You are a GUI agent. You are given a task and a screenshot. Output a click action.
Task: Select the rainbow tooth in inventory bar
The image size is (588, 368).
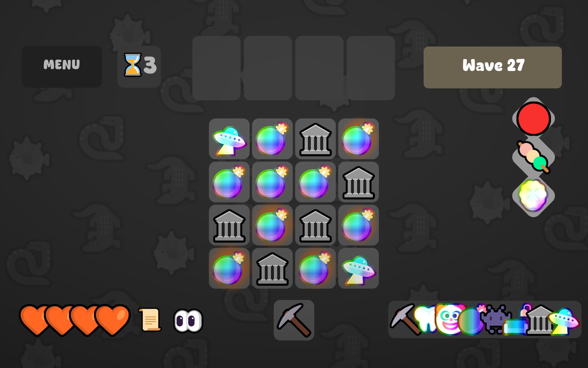pos(426,319)
